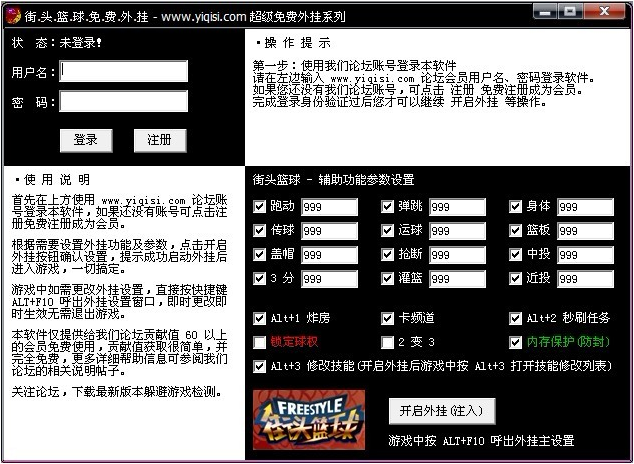The height and width of the screenshot is (464, 634).
Task: Edit the 传球 value field
Action: 329,231
